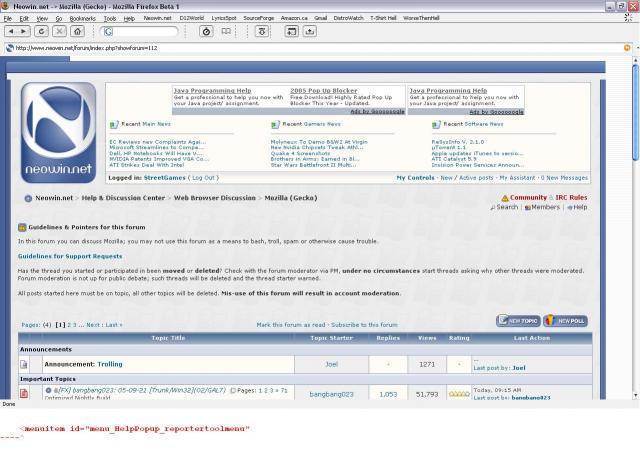640x451 pixels.
Task: Open bangbang023 topic starter profile
Action: pyautogui.click(x=331, y=394)
